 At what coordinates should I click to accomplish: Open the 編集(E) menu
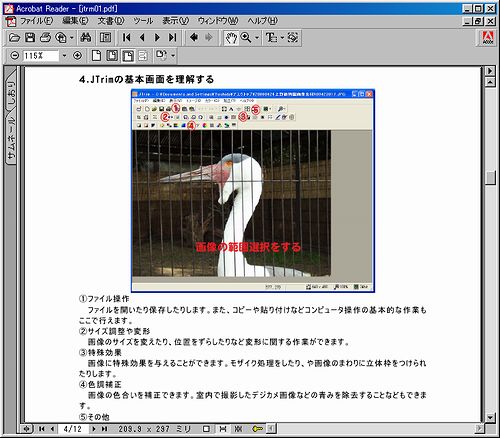(x=75, y=21)
